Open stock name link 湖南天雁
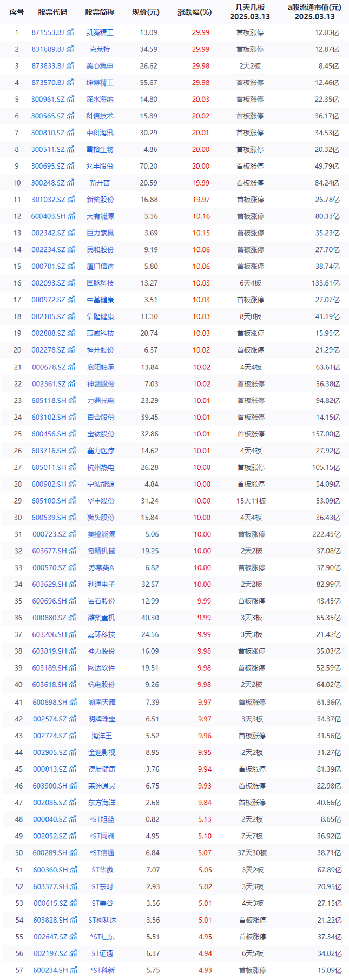349x980 pixels. [102, 702]
